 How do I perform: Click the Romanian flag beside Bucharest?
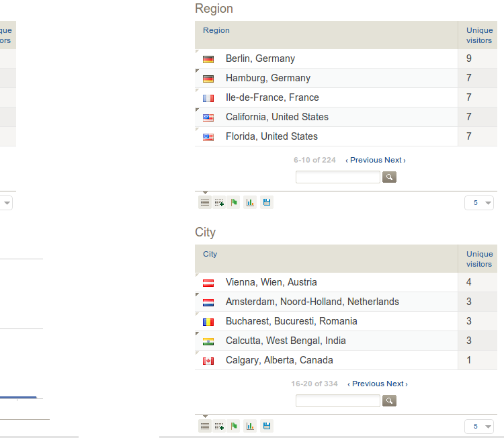coord(208,322)
